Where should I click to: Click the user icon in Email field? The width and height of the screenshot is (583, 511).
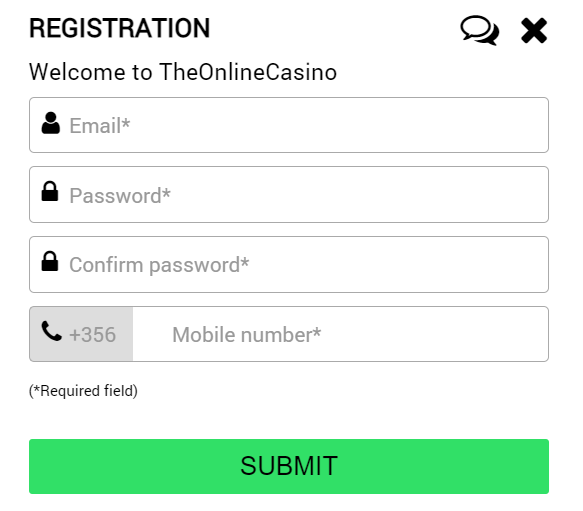(x=51, y=123)
